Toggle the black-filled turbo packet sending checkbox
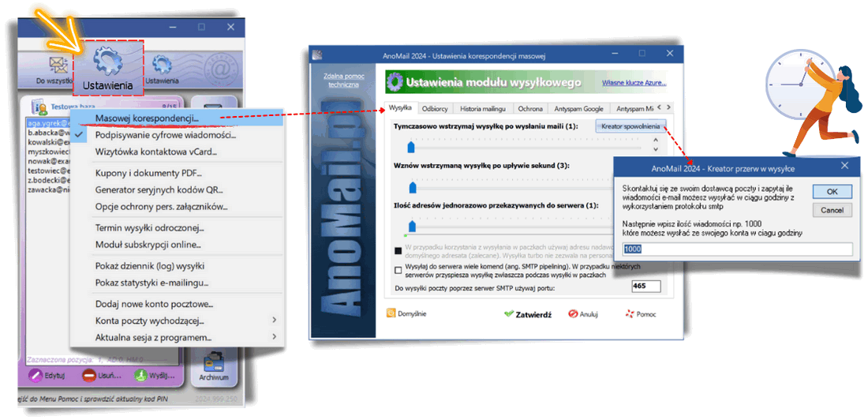Screen dimensions: 868x420 tap(398, 251)
